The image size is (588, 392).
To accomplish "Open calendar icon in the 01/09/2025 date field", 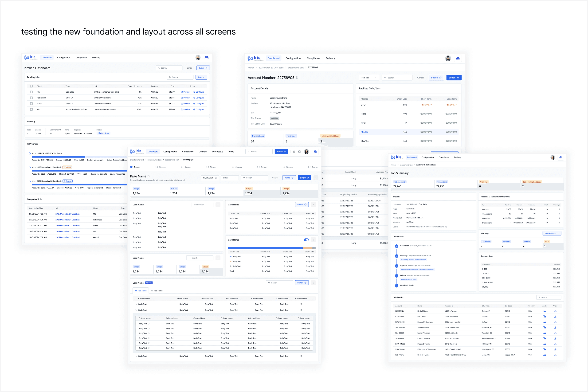I will click(x=216, y=178).
